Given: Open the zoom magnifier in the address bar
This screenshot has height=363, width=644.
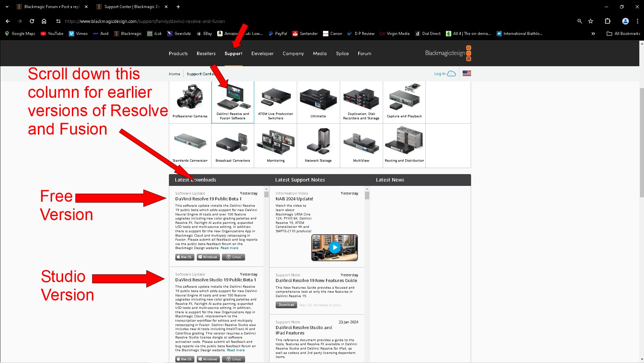Looking at the screenshot, I should pos(580,21).
